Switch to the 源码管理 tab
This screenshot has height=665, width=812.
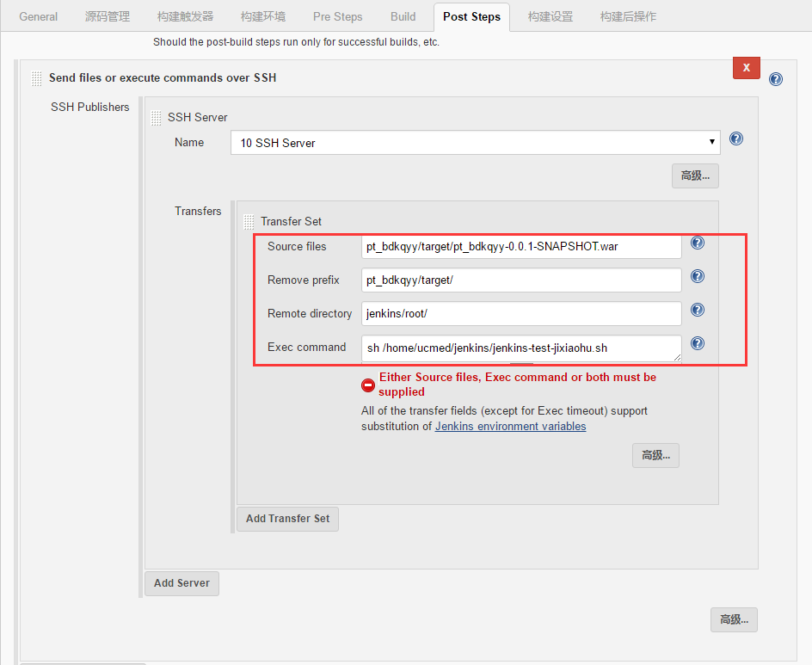click(108, 16)
